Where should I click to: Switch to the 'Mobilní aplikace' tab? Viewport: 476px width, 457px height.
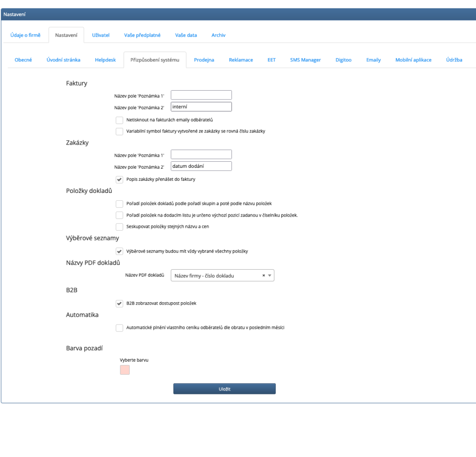coord(413,60)
